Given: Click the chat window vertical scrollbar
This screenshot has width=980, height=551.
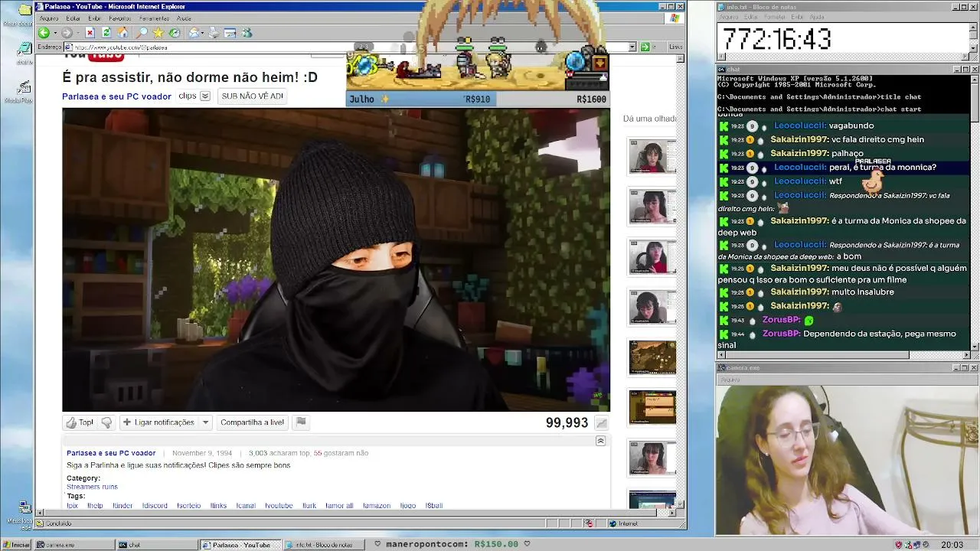Looking at the screenshot, I should tap(974, 212).
